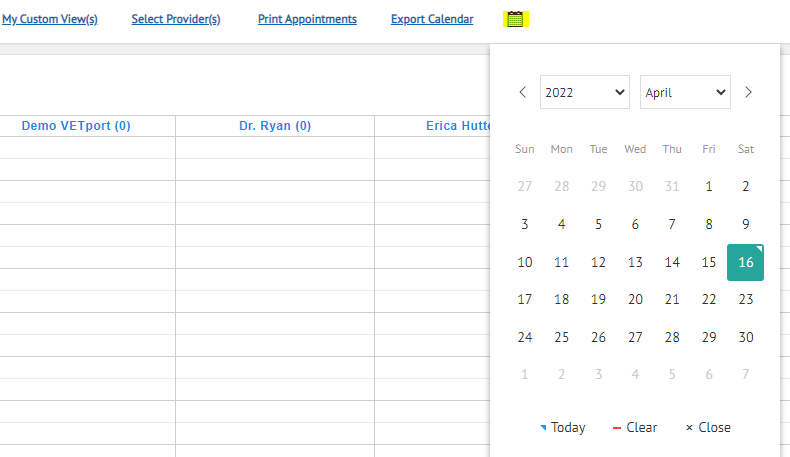Viewport: 790px width, 457px height.
Task: Open Select Provider(s) link
Action: tap(176, 19)
